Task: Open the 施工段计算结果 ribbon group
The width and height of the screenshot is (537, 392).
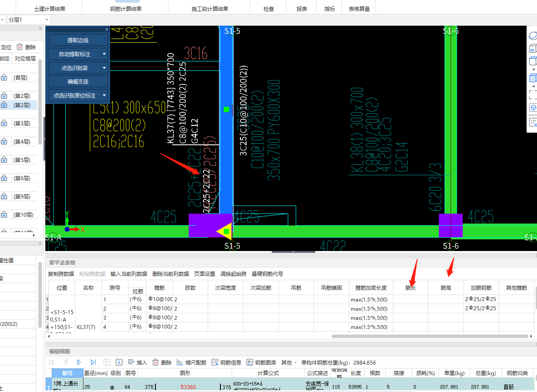Action: pos(210,9)
